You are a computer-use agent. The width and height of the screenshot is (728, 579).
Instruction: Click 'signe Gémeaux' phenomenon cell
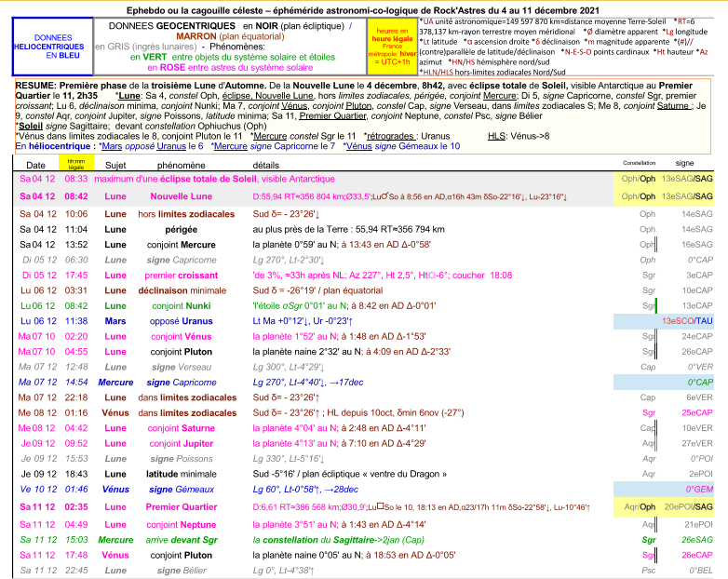(x=182, y=490)
